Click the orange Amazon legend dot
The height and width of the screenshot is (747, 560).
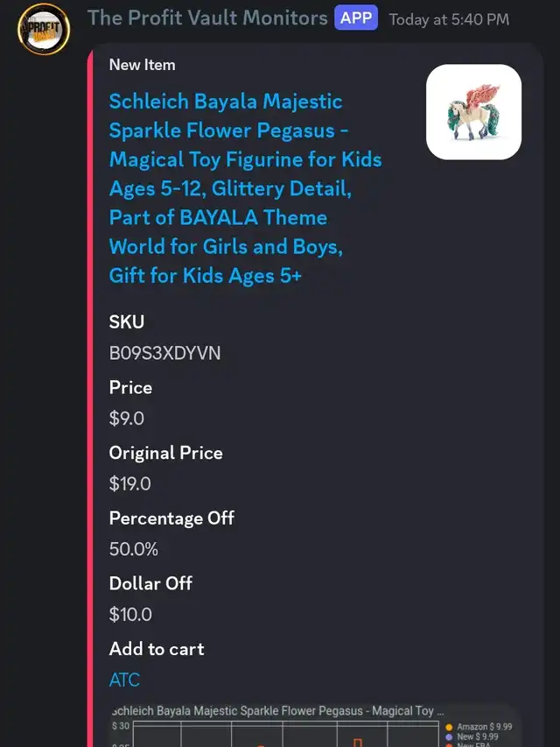(449, 727)
